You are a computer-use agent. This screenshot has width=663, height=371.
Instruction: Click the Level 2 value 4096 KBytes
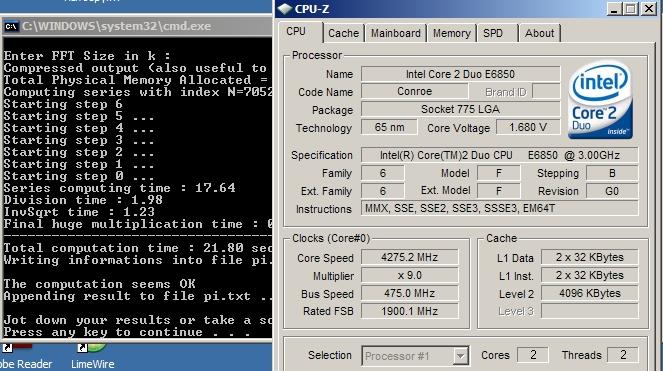pyautogui.click(x=589, y=293)
